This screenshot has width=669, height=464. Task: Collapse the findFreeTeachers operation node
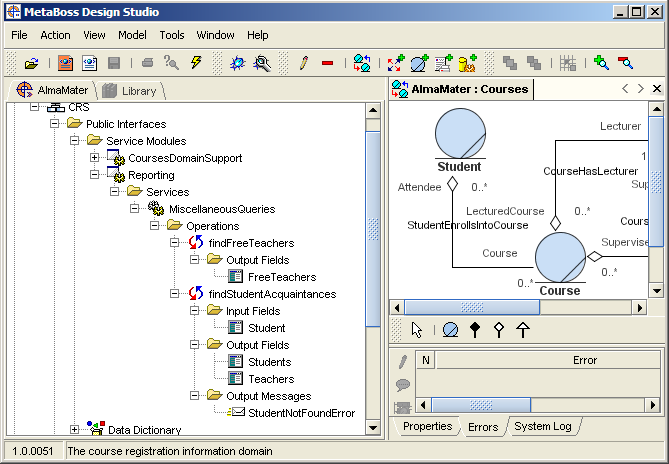(175, 243)
